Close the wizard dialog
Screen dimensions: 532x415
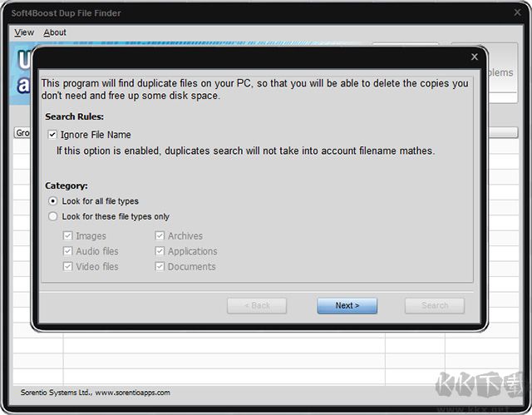pyautogui.click(x=475, y=57)
